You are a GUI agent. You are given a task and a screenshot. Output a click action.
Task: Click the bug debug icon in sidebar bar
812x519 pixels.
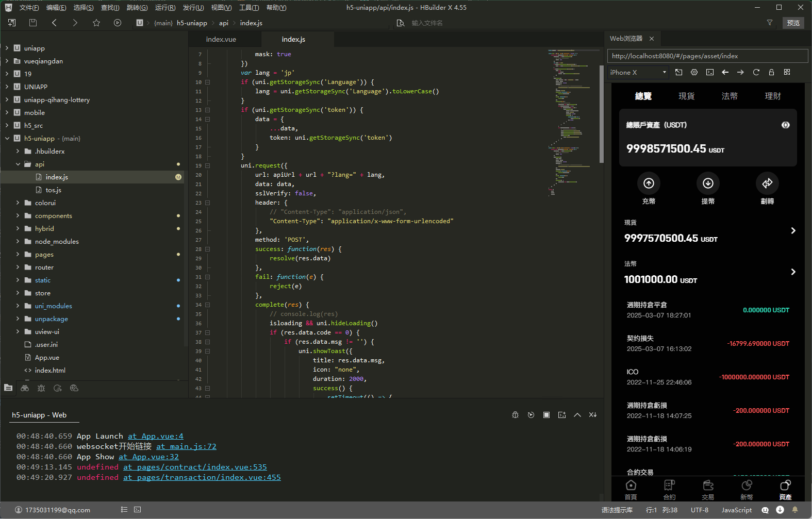coord(41,388)
